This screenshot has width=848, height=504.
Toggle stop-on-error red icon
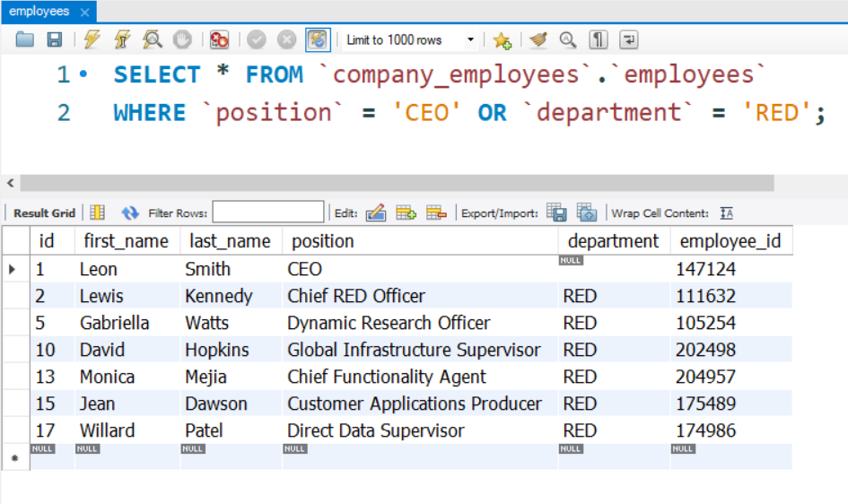(219, 40)
